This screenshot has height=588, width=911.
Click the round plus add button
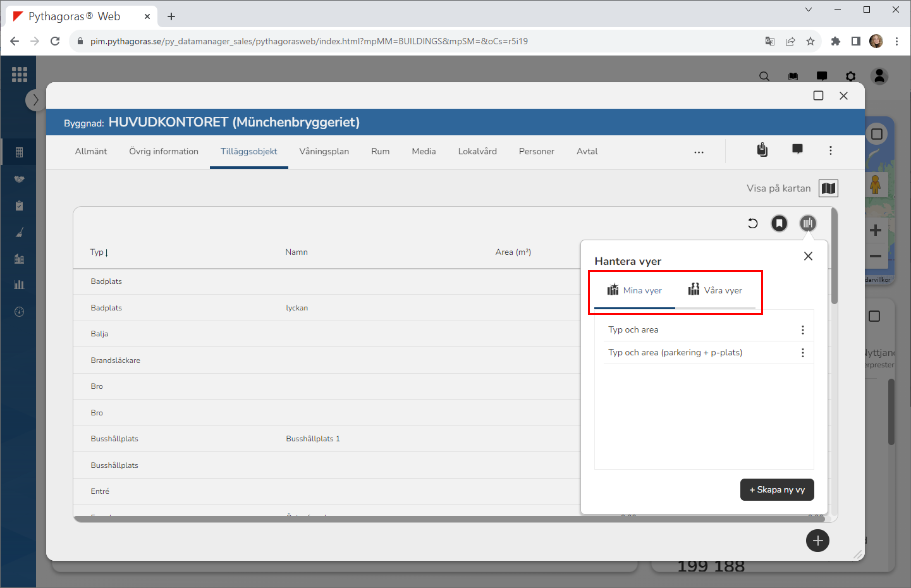[x=817, y=541]
